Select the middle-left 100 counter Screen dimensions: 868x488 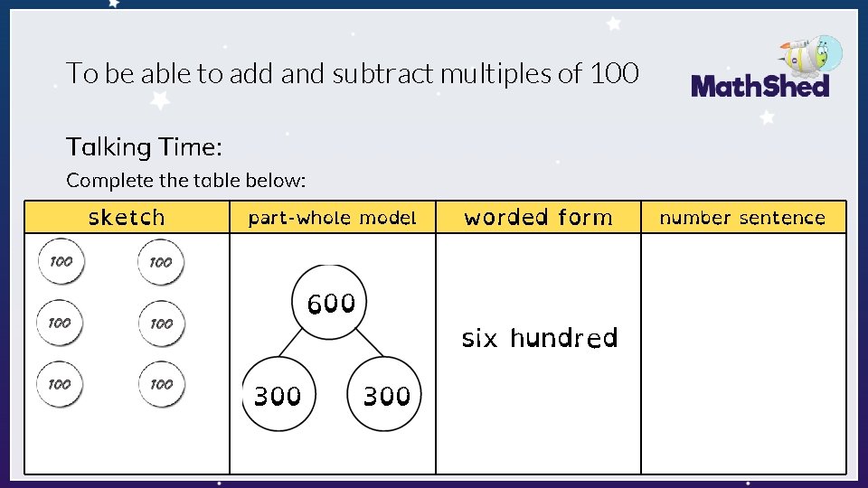click(x=60, y=323)
